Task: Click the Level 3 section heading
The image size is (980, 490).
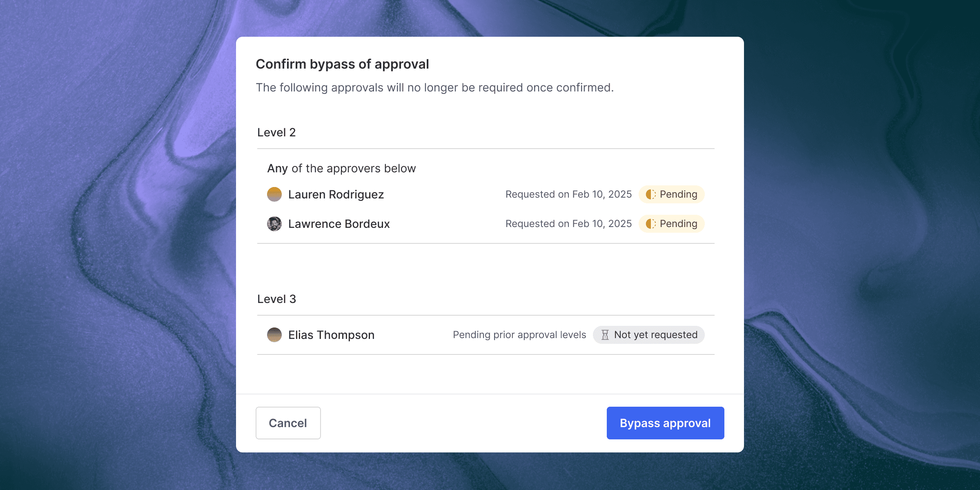Action: pyautogui.click(x=276, y=299)
